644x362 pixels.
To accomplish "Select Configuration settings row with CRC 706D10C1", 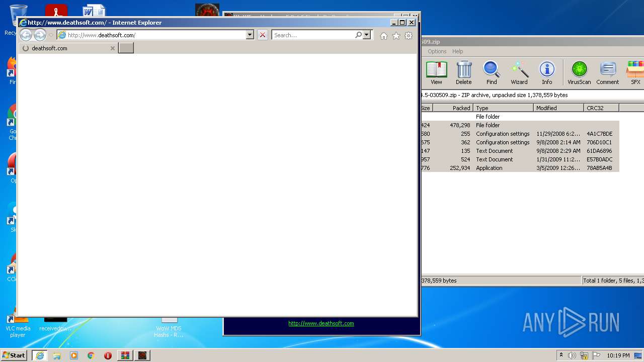I will click(x=520, y=142).
